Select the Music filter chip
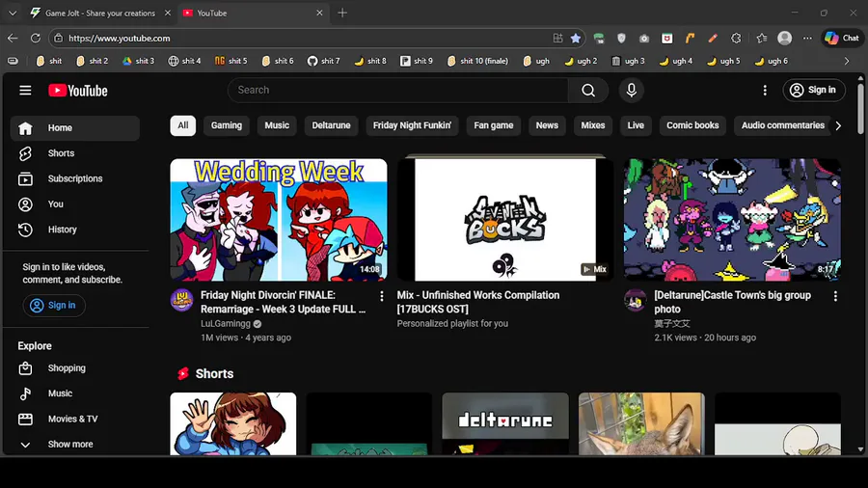The image size is (868, 488). (277, 125)
